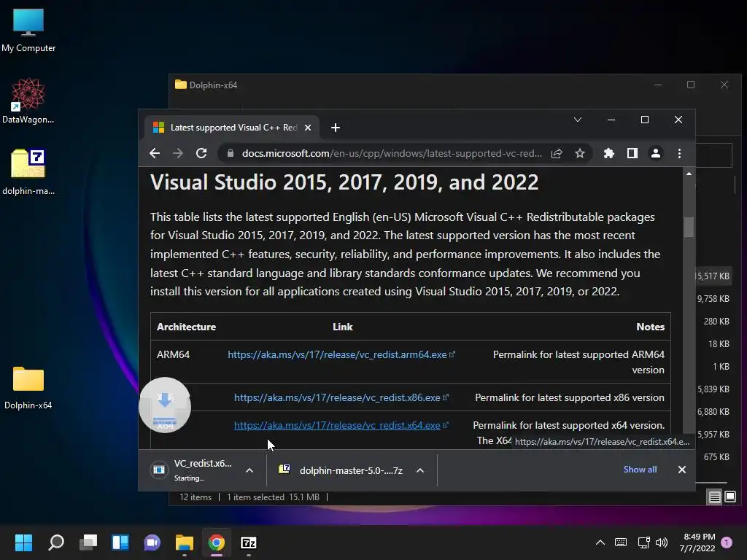Click the Dolphin-x64 window title

pos(213,85)
